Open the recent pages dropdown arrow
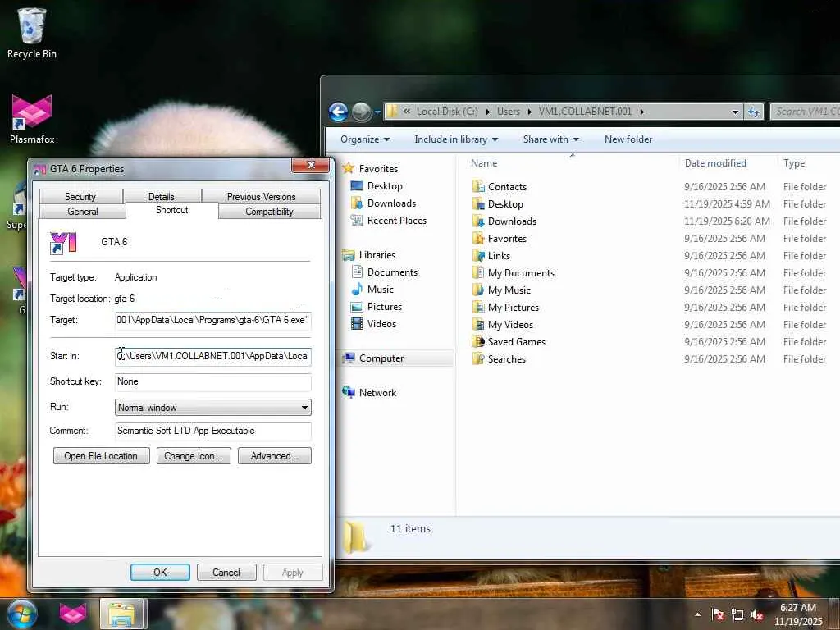 tap(377, 112)
